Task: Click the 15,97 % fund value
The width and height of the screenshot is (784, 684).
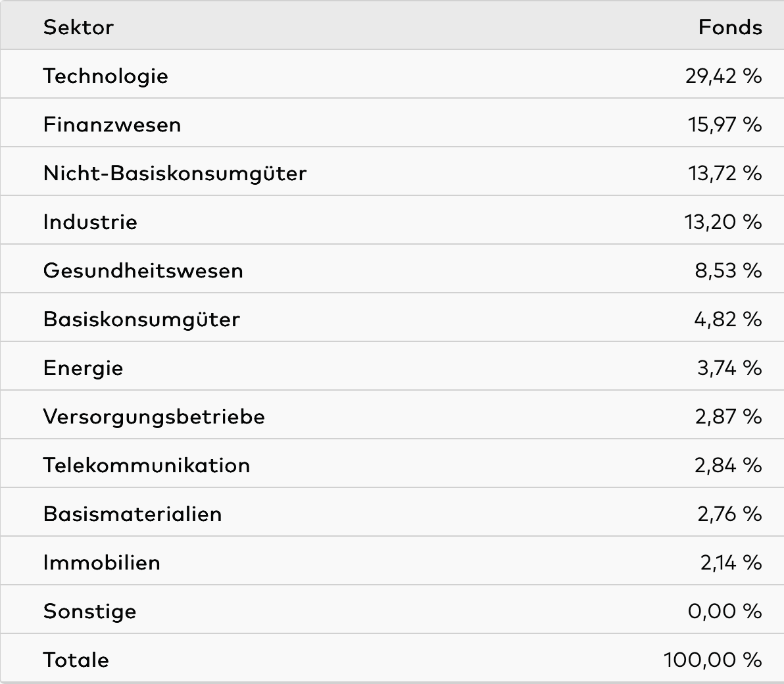Action: [x=725, y=124]
